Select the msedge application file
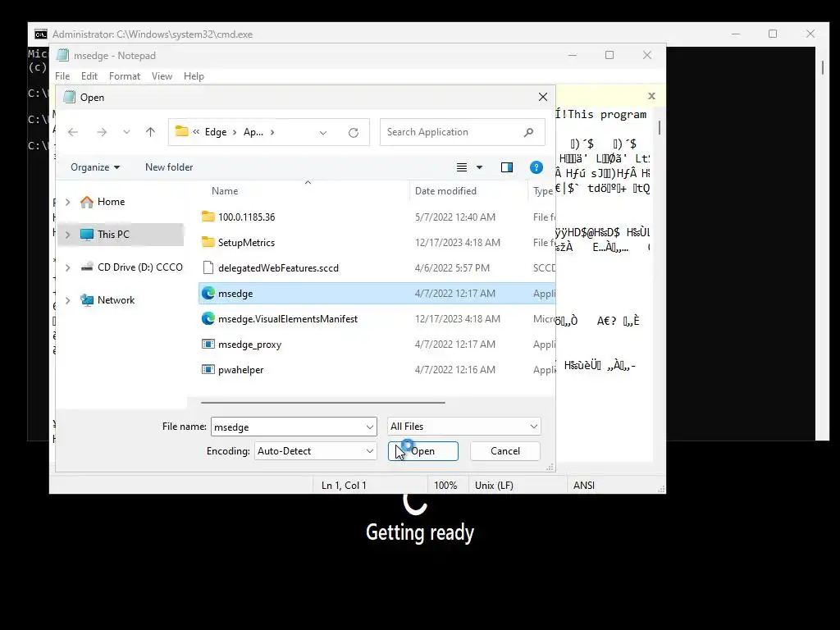This screenshot has height=630, width=840. pyautogui.click(x=377, y=294)
